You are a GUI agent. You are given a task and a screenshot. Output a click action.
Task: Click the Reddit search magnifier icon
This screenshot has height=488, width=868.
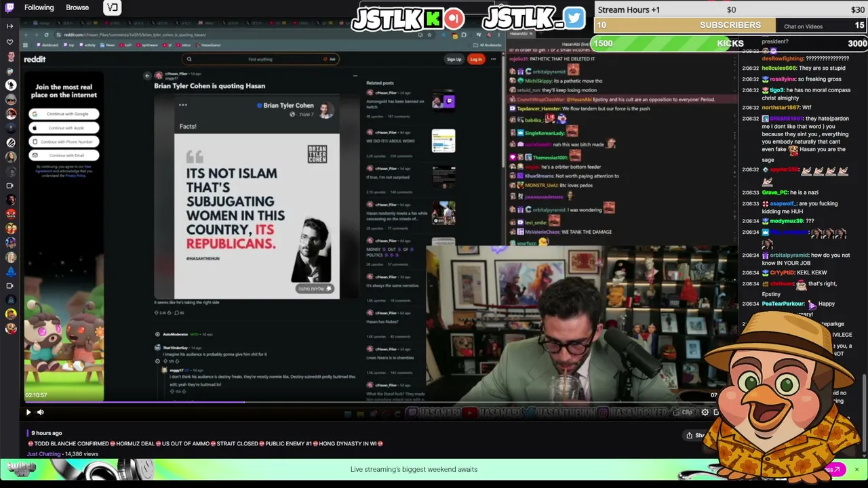point(189,59)
